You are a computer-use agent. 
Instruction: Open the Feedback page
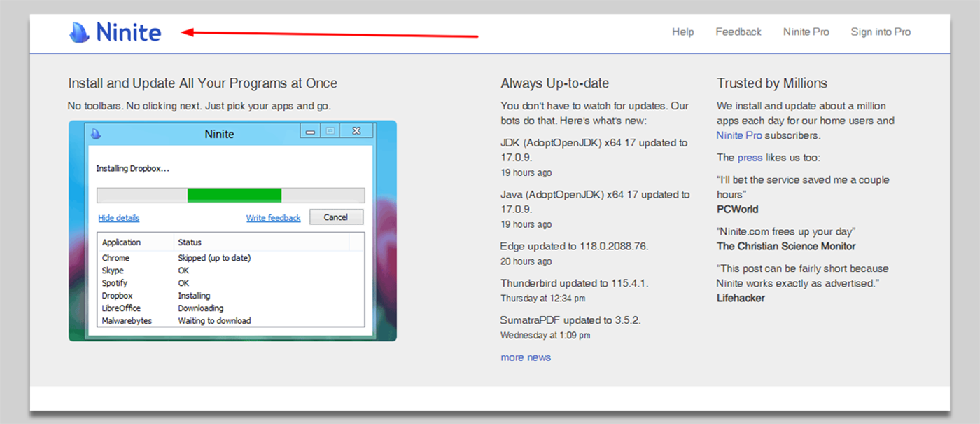[x=738, y=32]
